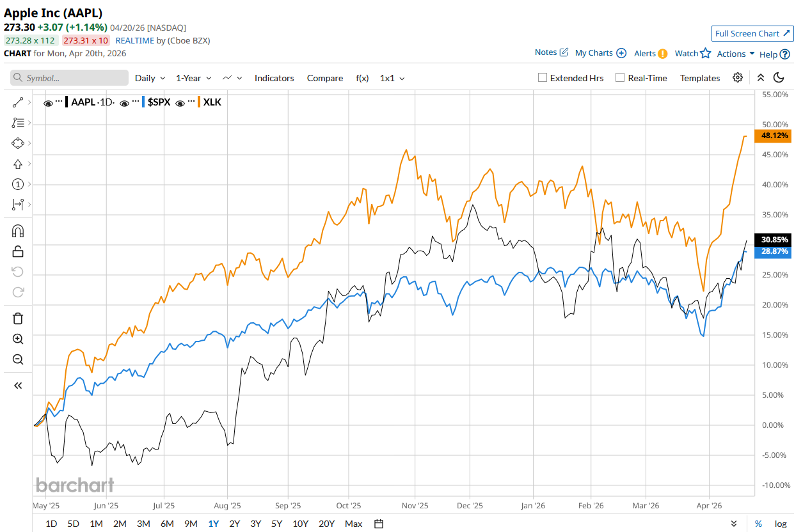Collapse the left drawing toolbar
The image size is (803, 532).
[x=18, y=385]
